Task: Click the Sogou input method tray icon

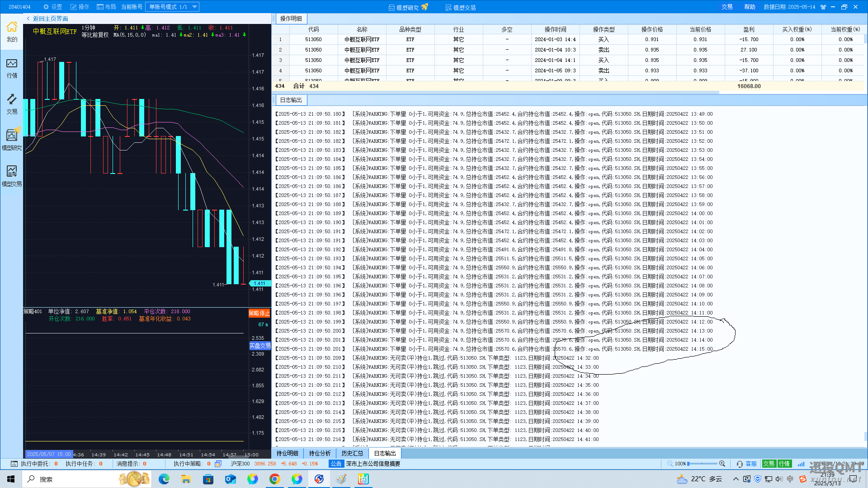Action: (x=802, y=479)
